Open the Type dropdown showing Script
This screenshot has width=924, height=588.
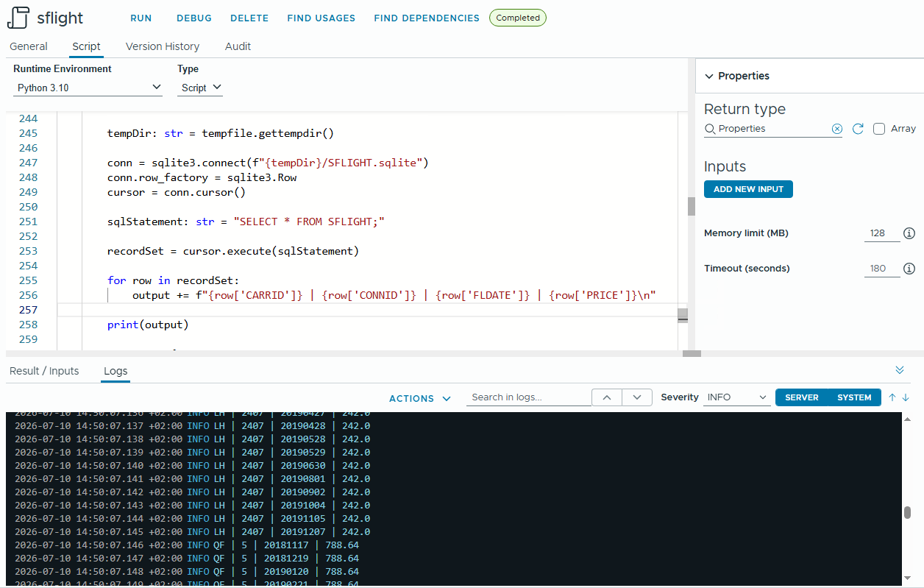point(200,88)
